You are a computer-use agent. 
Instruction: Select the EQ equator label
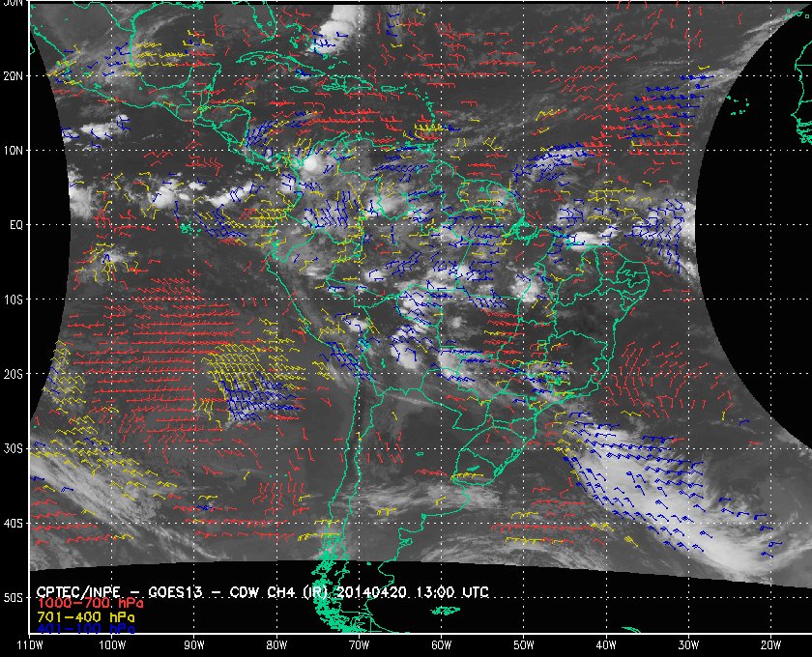point(16,225)
